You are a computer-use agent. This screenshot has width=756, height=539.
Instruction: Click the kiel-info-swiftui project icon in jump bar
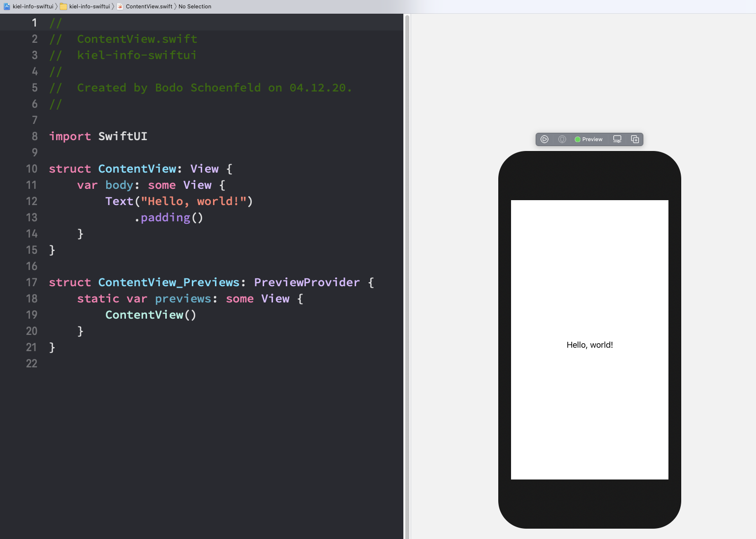coord(6,6)
